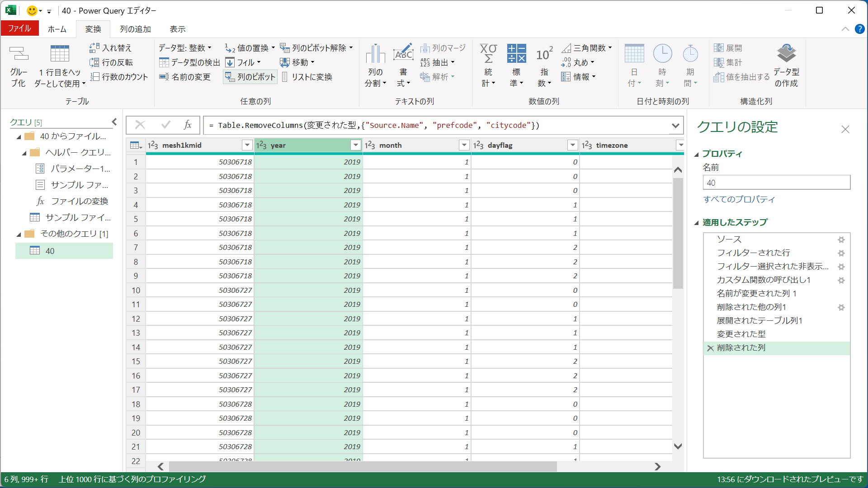Viewport: 868px width, 488px height.
Task: Open the year column filter dropdown
Action: (355, 145)
